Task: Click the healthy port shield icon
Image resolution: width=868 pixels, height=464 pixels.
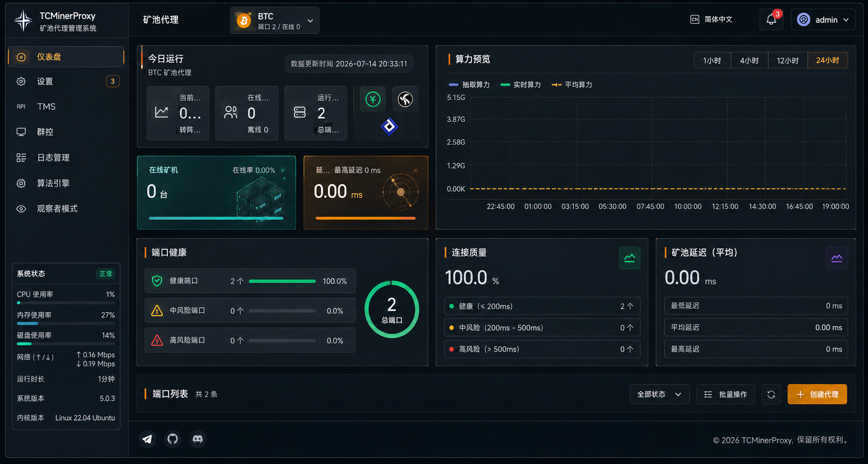Action: pyautogui.click(x=157, y=281)
